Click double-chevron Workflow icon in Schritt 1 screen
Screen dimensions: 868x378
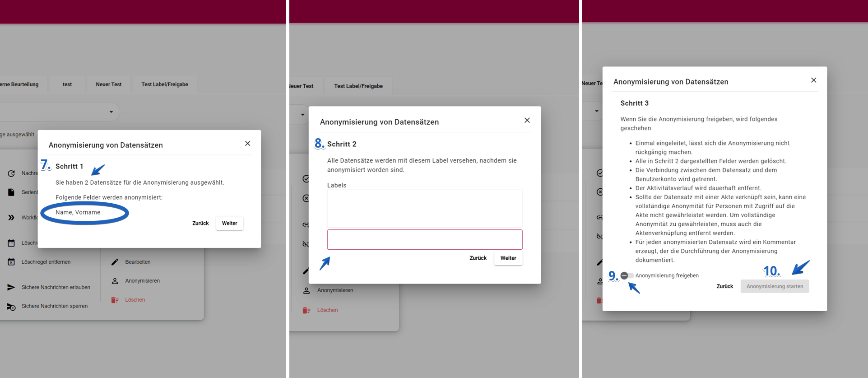point(11,218)
